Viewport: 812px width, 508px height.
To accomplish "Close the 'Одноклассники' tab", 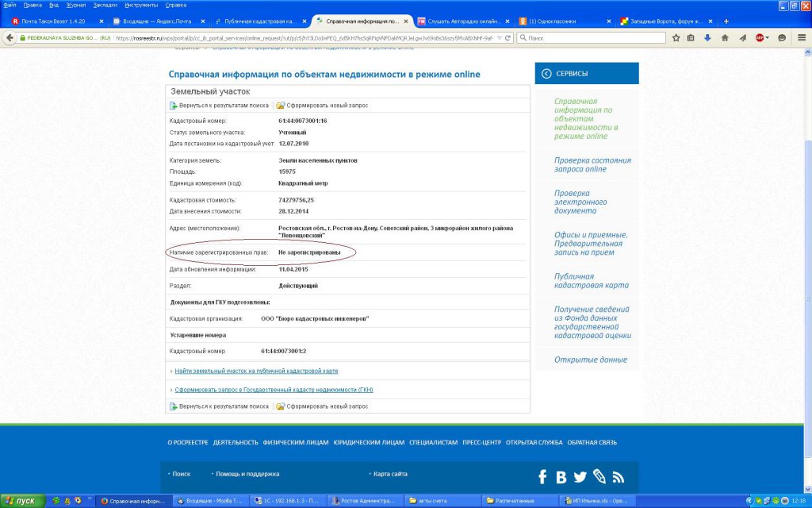I will (x=609, y=21).
